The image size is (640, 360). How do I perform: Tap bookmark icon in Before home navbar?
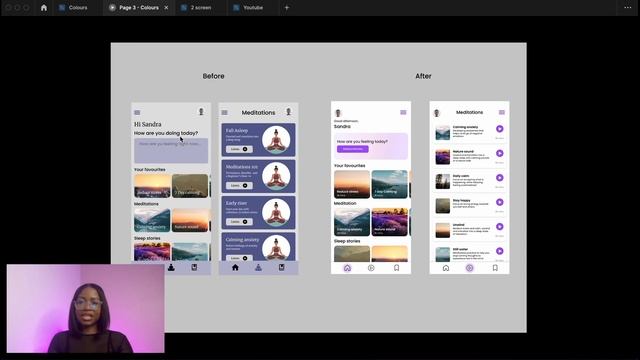coord(194,267)
